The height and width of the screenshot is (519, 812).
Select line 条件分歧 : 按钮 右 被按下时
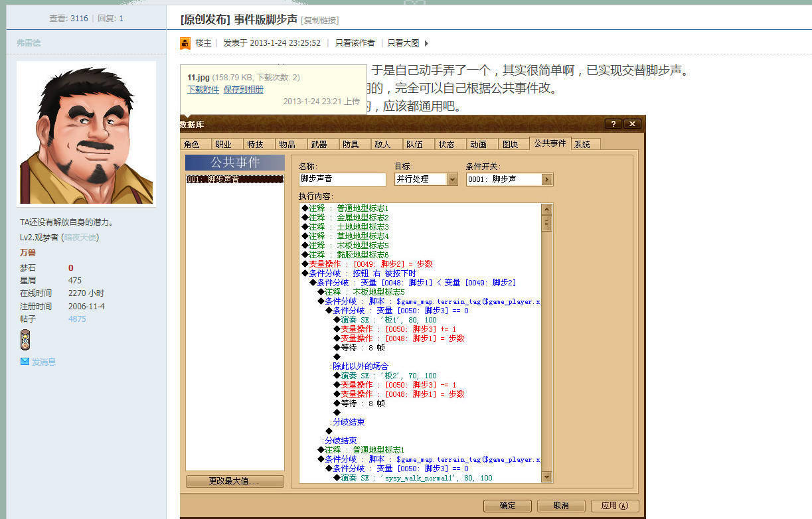pyautogui.click(x=359, y=273)
